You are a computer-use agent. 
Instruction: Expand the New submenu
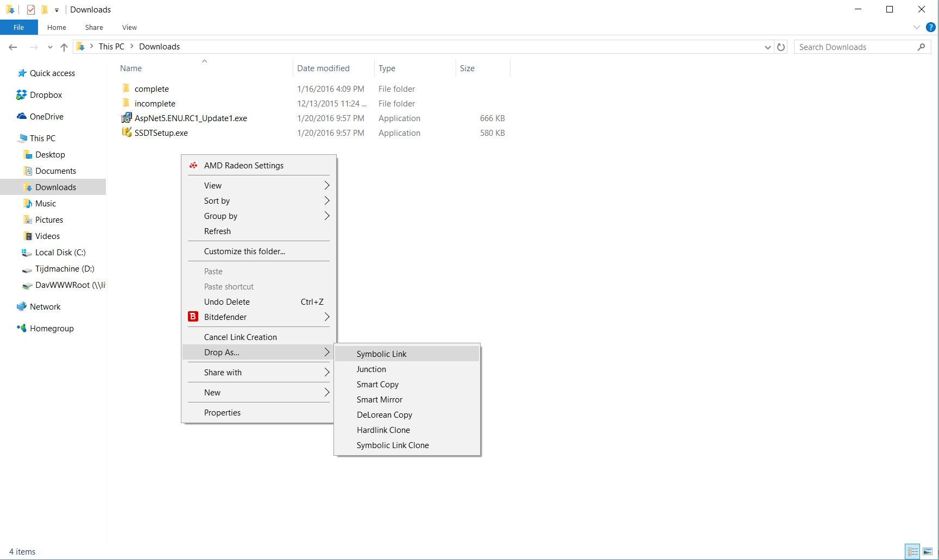coord(259,393)
